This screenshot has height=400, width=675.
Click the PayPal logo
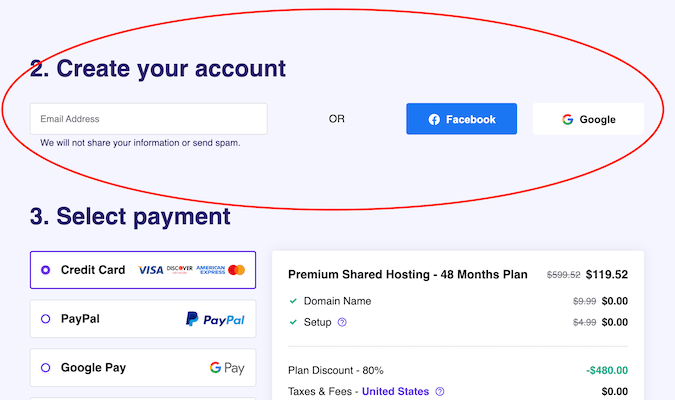215,319
